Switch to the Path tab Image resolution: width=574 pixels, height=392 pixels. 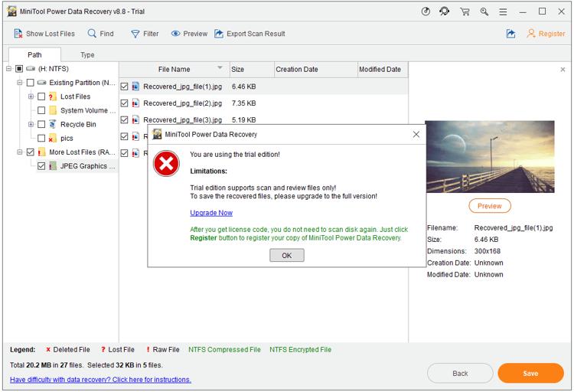tap(34, 54)
